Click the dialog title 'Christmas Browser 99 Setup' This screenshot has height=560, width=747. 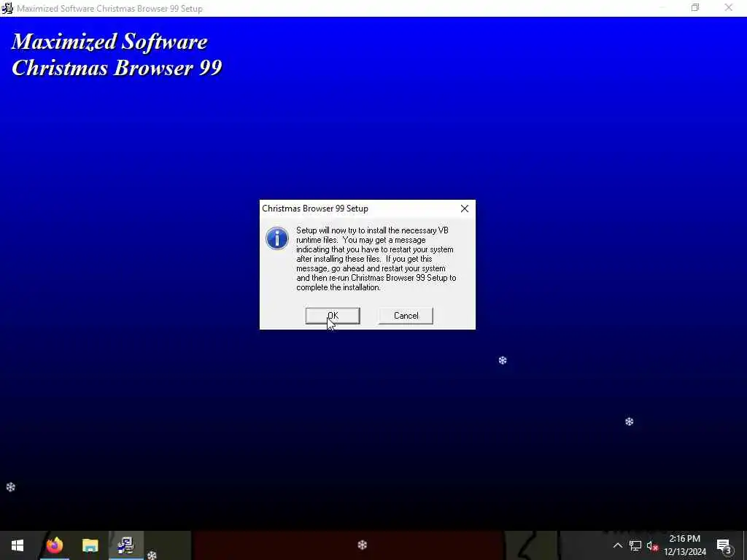[315, 209]
